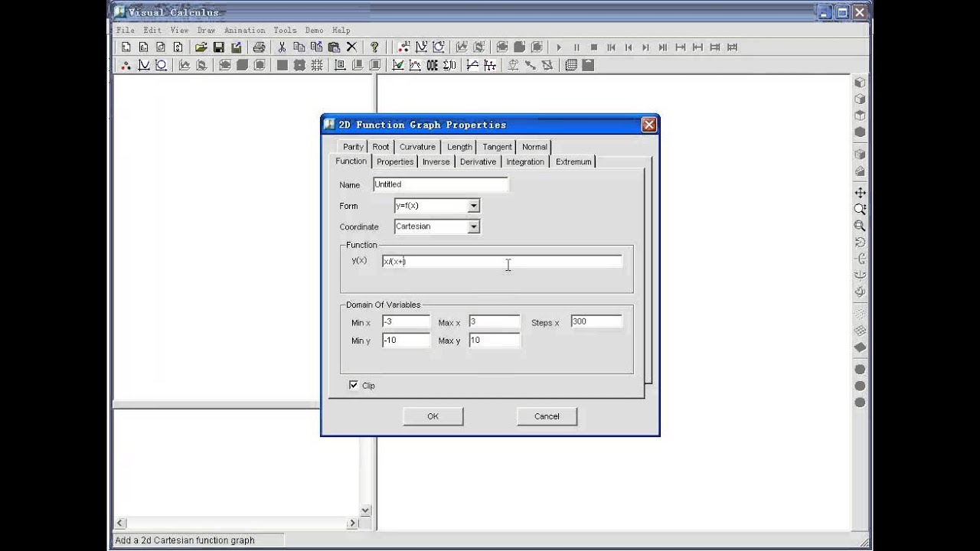
Task: Click the first New document icon
Action: (126, 47)
